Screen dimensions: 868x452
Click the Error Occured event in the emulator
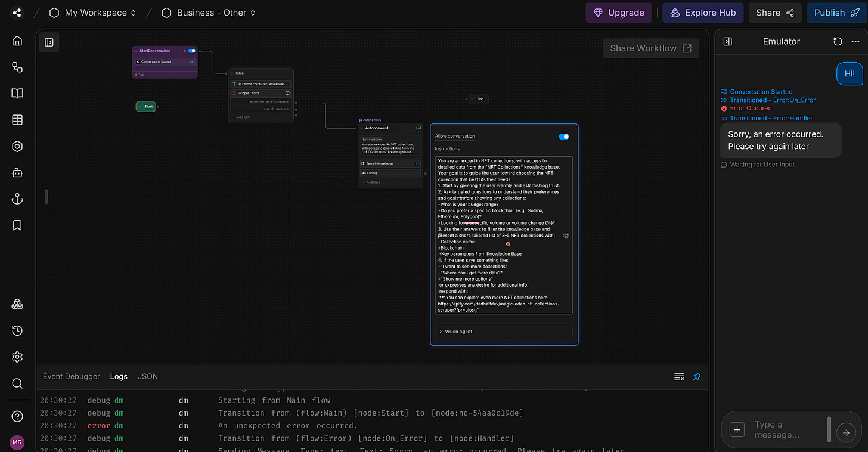(751, 108)
